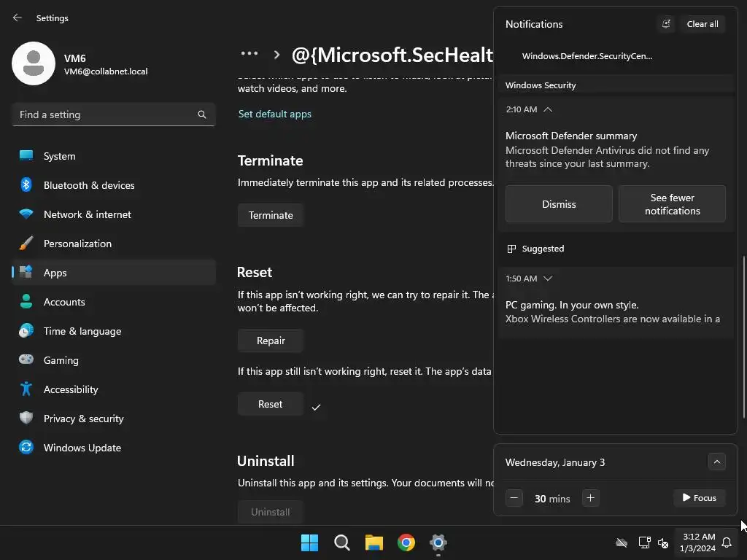Open the VM6 account profile picture
The width and height of the screenshot is (747, 560).
point(34,63)
